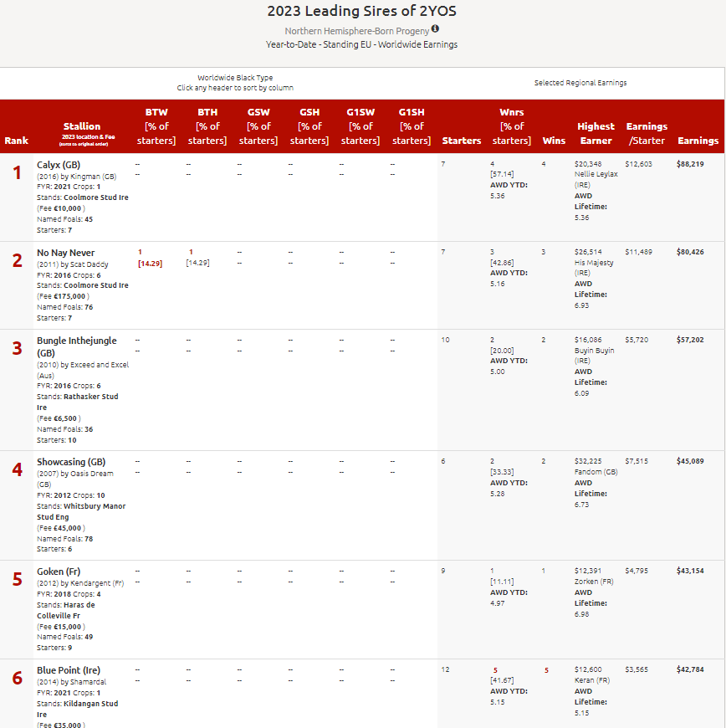The height and width of the screenshot is (728, 726).
Task: Sort by Earnings per Starter header
Action: (x=647, y=133)
